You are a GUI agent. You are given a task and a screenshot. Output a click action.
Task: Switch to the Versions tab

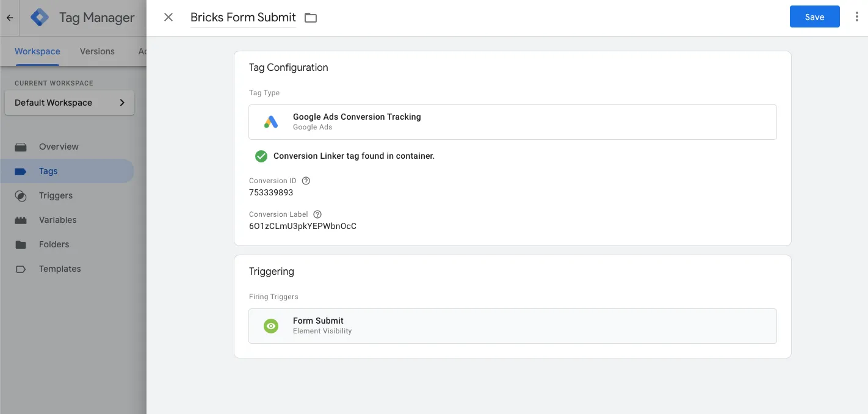96,51
